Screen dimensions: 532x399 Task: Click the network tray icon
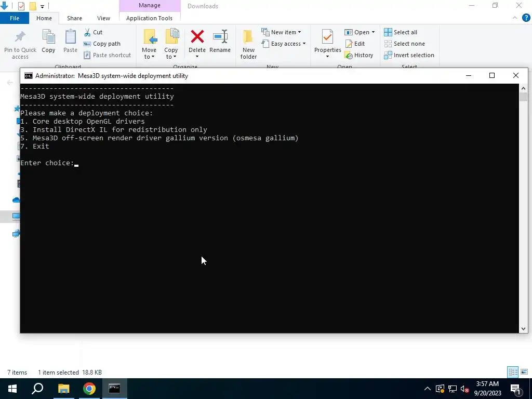coord(453,389)
